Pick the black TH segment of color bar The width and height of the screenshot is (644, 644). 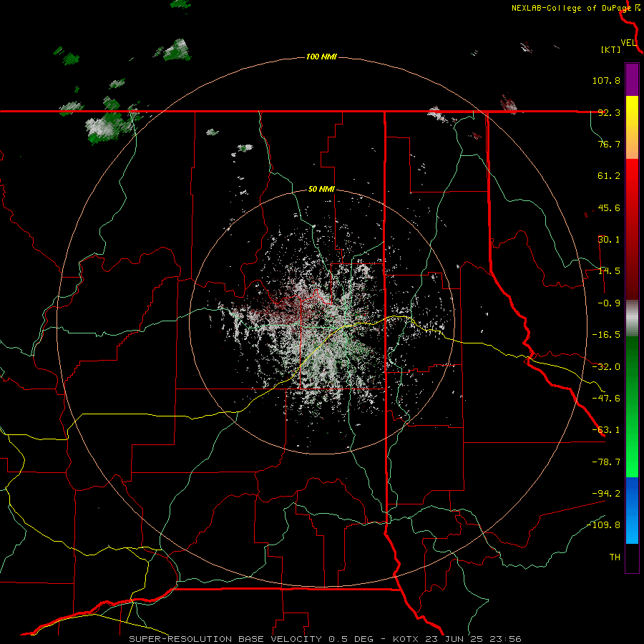point(632,557)
